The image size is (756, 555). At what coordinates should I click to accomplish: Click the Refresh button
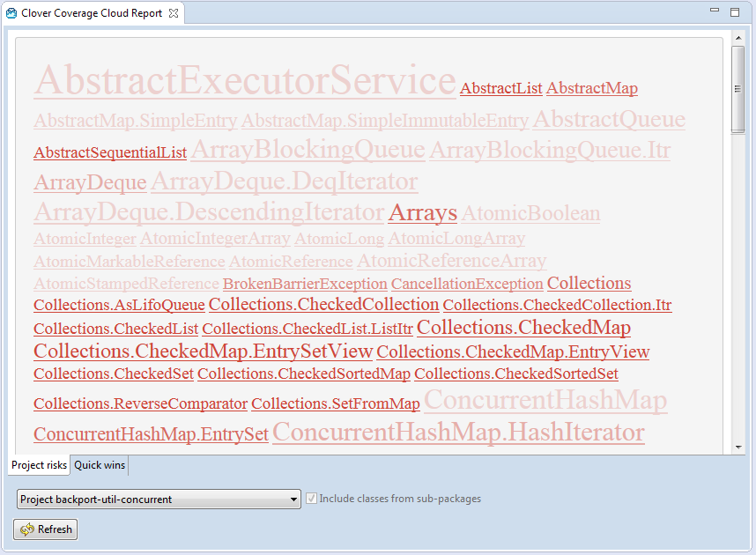coord(46,529)
